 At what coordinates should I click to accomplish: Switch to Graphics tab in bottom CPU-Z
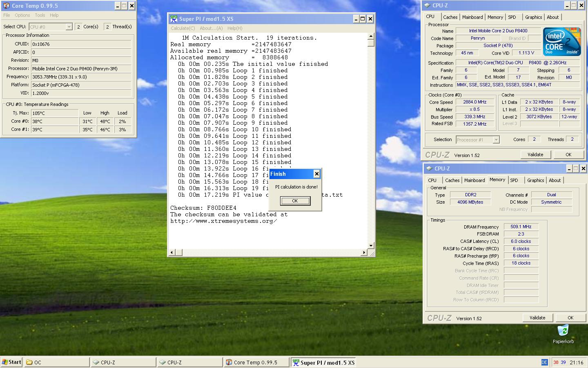click(536, 180)
